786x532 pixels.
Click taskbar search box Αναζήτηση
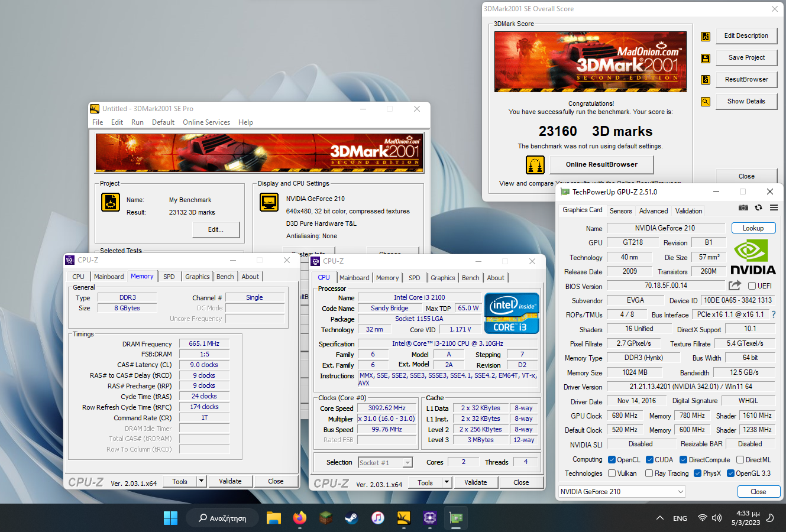click(x=222, y=518)
